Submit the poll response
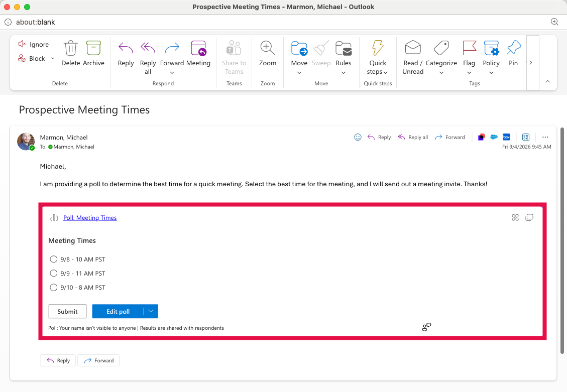567x392 pixels. (67, 311)
